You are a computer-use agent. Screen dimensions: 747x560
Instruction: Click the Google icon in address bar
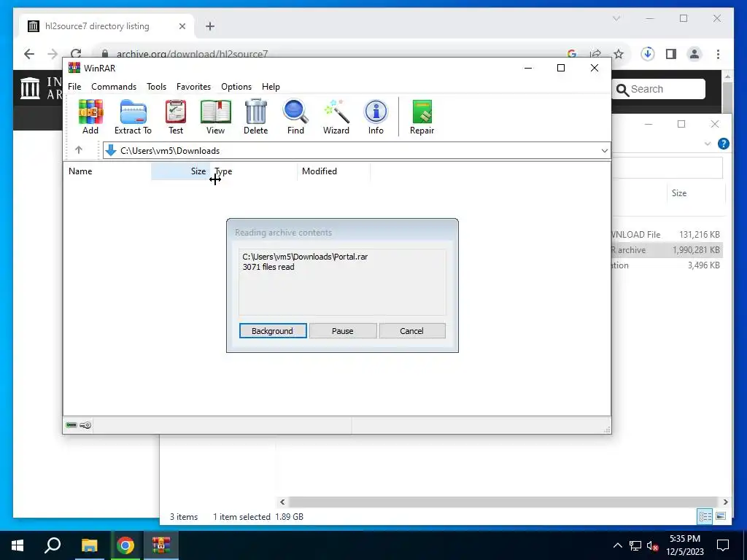pyautogui.click(x=572, y=54)
